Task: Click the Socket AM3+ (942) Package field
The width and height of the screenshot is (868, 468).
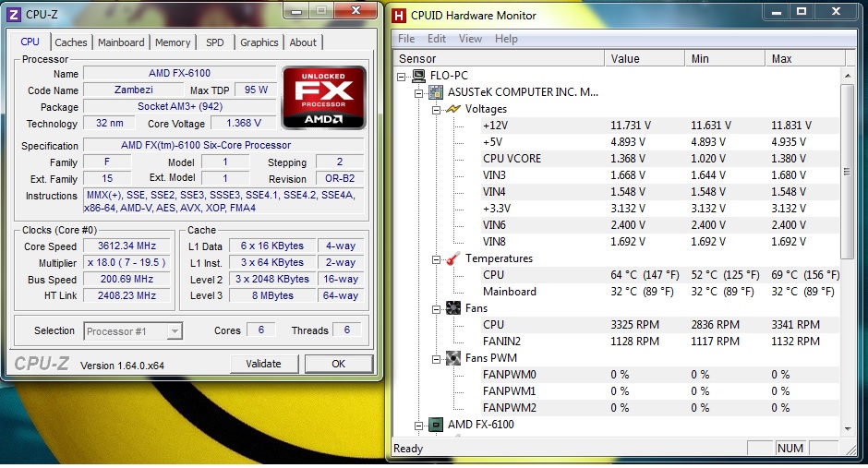Action: point(179,106)
